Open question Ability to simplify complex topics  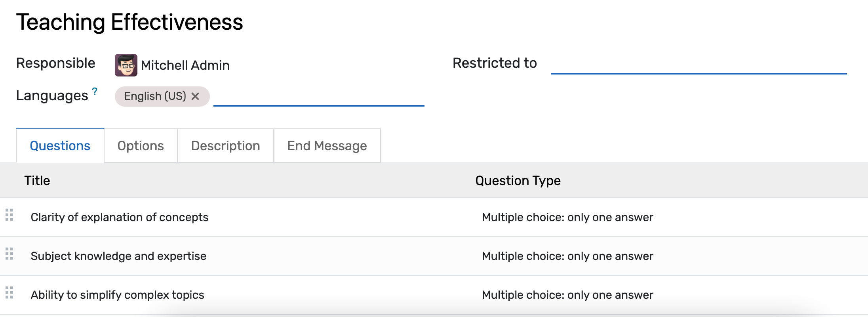tap(118, 295)
